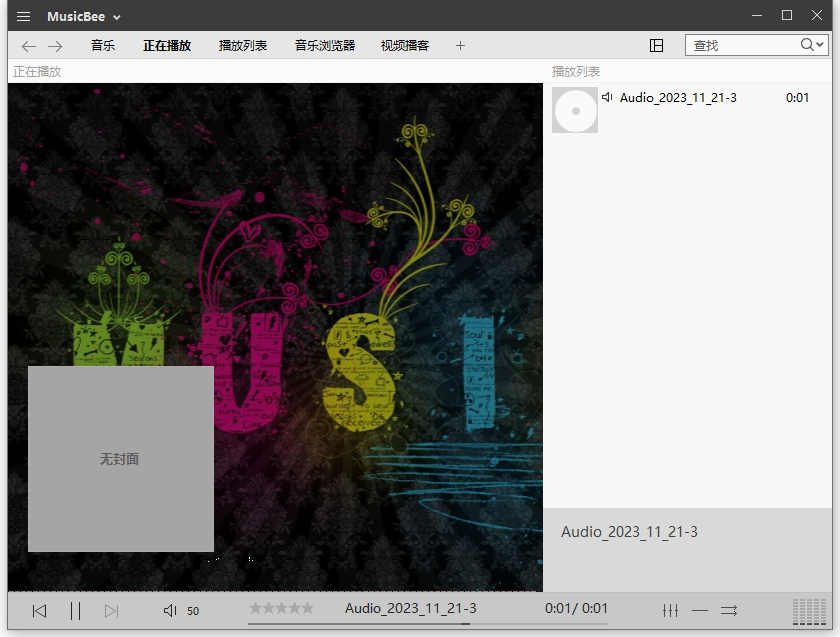
Task: Close the MusicBee window
Action: click(x=816, y=16)
